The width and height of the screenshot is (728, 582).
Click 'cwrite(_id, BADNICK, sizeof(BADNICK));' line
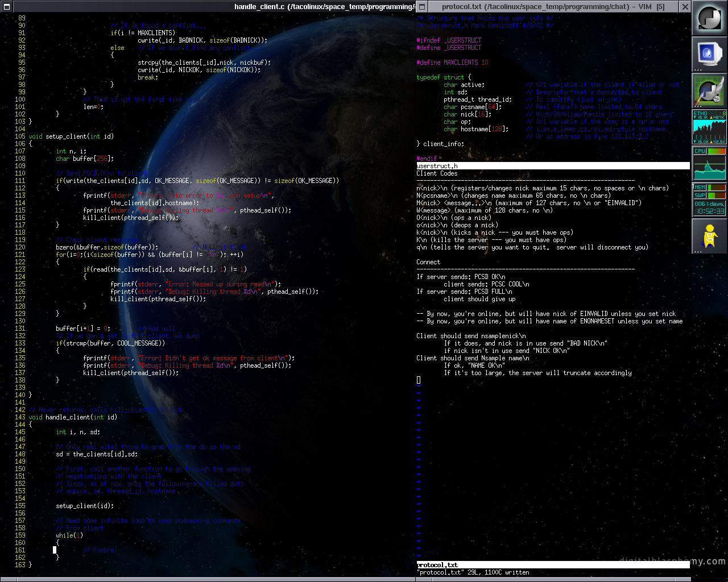tap(202, 40)
